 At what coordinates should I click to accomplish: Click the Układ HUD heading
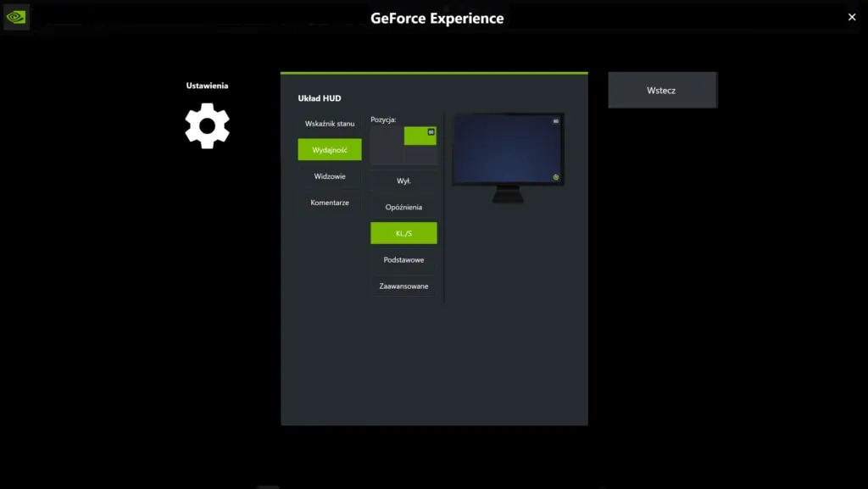click(320, 98)
